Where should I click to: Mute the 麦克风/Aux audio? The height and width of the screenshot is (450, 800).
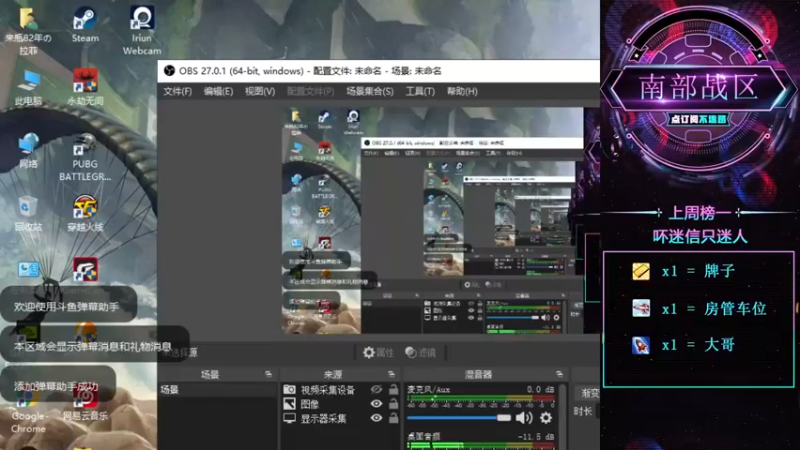524,418
